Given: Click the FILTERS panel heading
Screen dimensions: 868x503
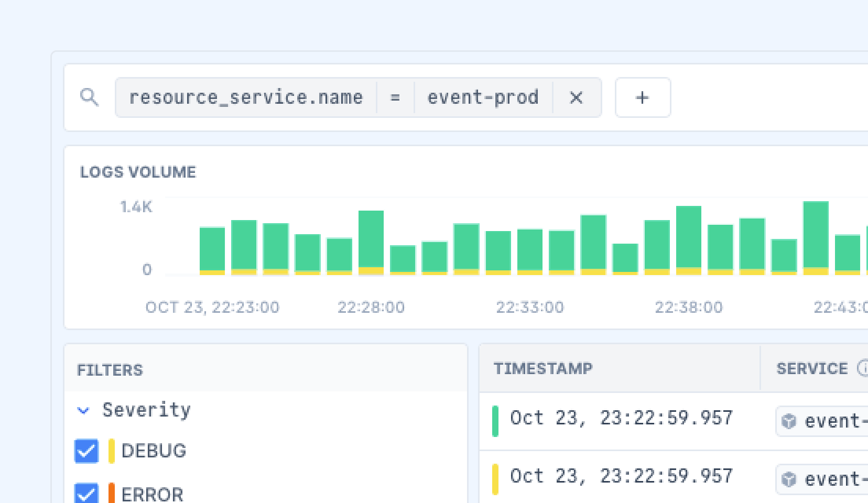Looking at the screenshot, I should click(x=110, y=370).
